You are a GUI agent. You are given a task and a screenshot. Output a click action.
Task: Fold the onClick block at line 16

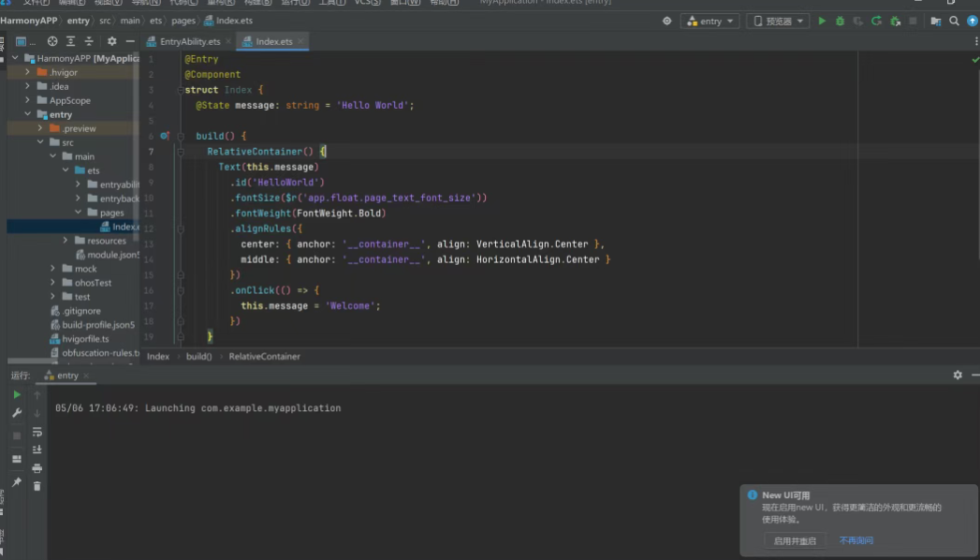coord(181,290)
